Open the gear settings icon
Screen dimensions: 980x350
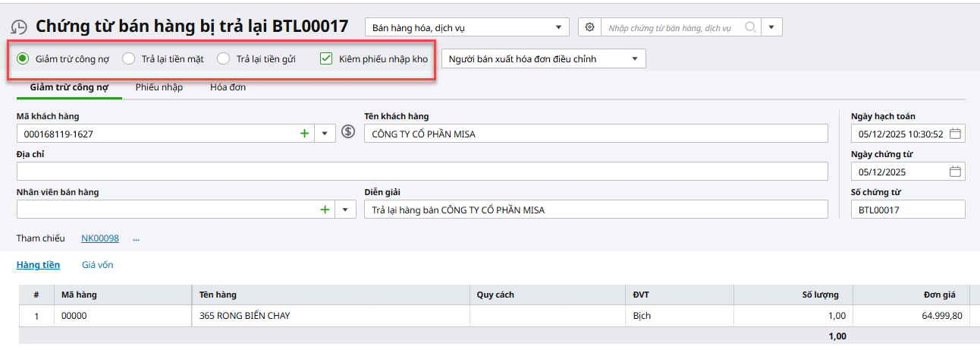(x=589, y=27)
